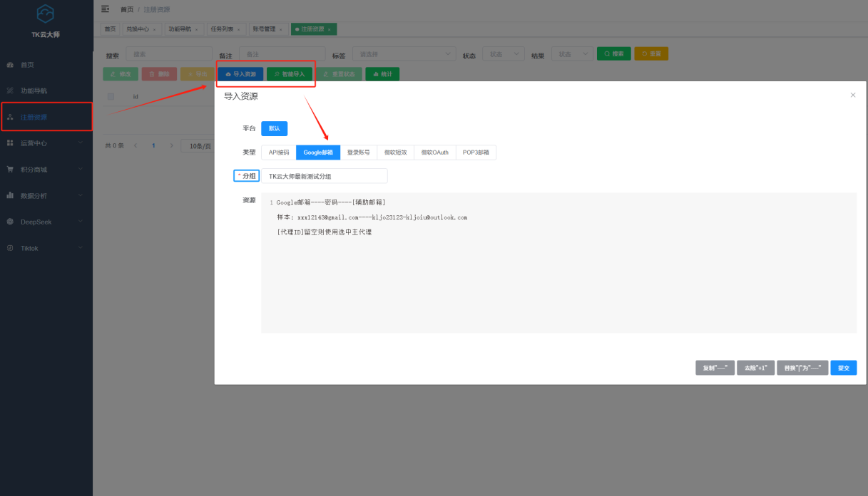Viewport: 868px width, 496px height.
Task: Submit the form with the 提交 button
Action: (x=843, y=367)
